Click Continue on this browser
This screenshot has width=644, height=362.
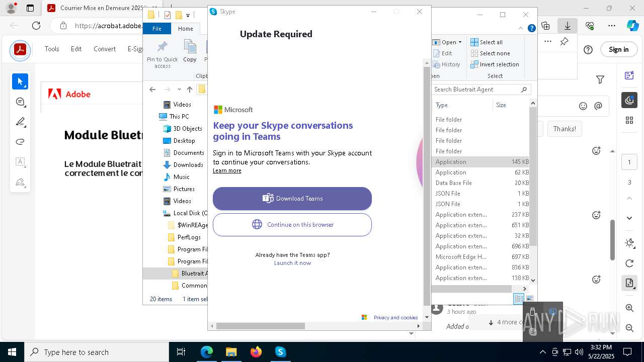[292, 225]
